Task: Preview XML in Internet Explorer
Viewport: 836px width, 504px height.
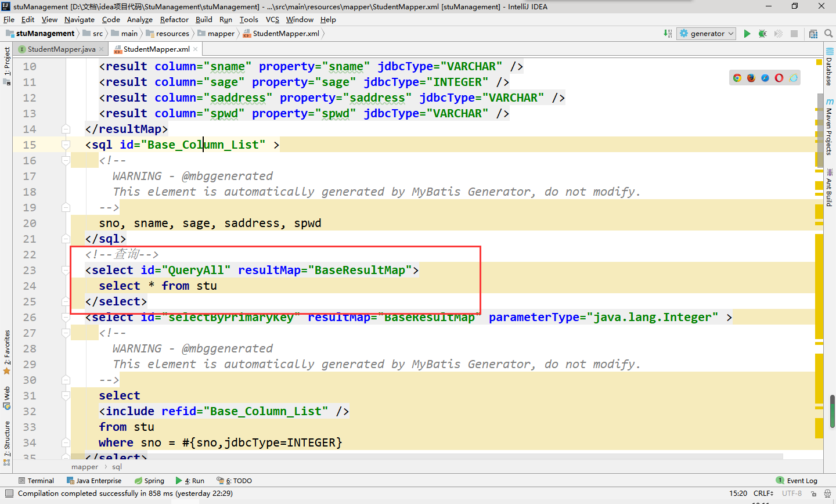Action: pos(794,78)
